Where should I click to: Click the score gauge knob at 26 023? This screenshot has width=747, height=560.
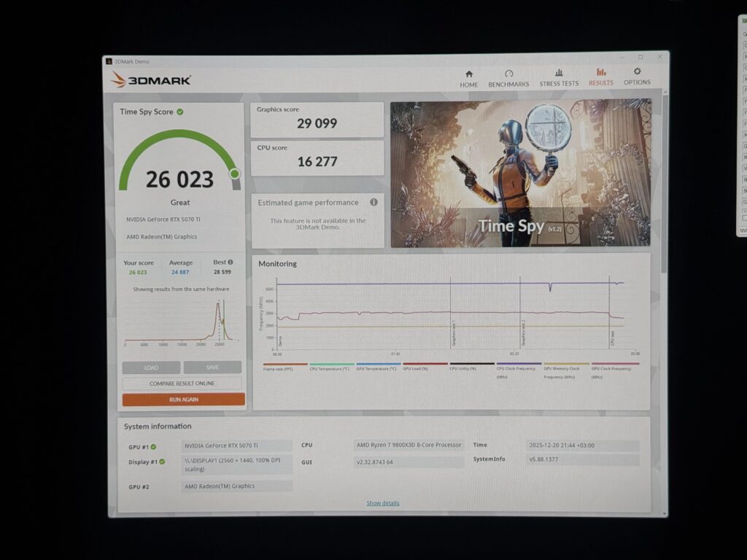(x=234, y=174)
